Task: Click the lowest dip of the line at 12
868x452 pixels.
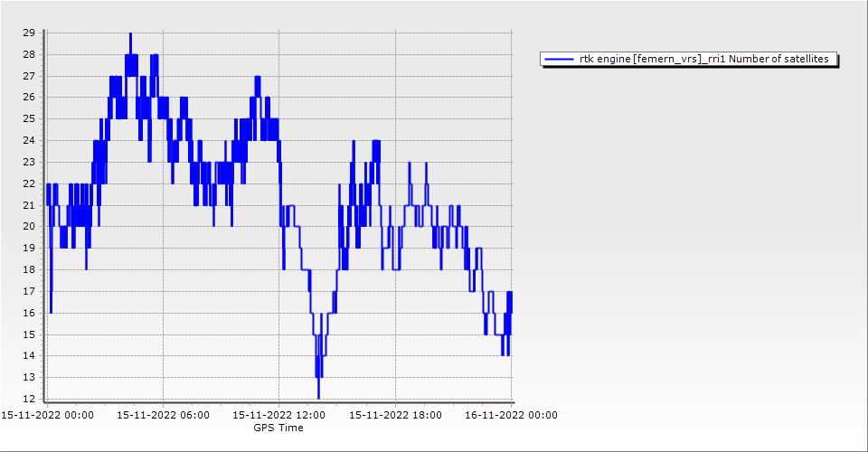Action: pyautogui.click(x=318, y=397)
